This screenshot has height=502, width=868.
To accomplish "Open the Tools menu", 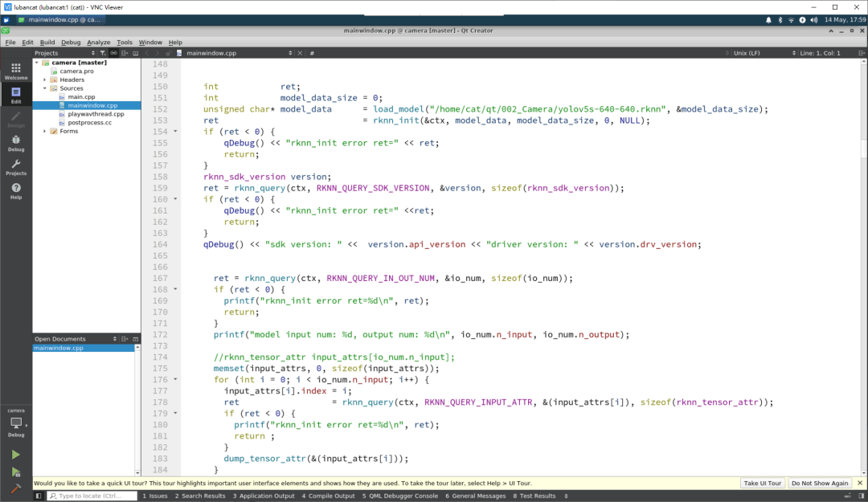I will click(x=125, y=42).
